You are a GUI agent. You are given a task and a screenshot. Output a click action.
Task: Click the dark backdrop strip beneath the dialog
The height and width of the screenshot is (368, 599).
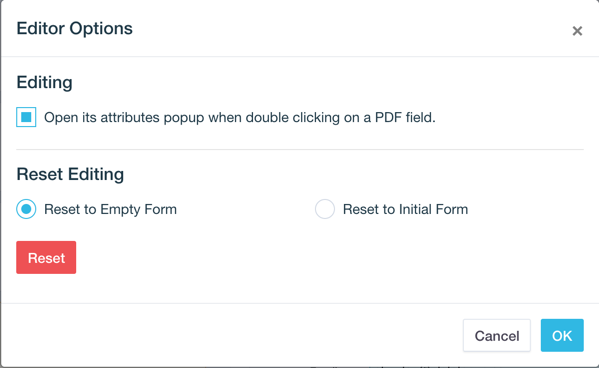300,367
